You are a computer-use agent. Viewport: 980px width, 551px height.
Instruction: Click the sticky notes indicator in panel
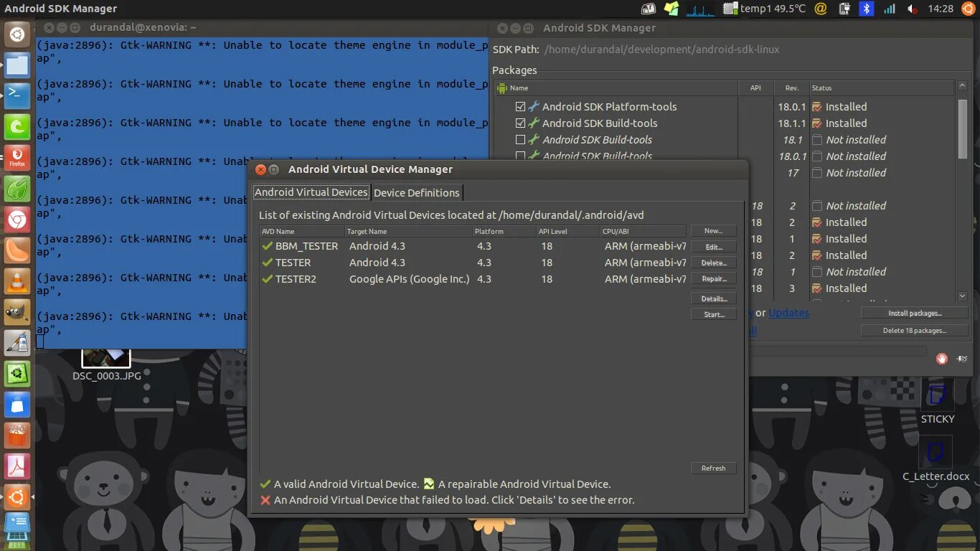coord(671,9)
